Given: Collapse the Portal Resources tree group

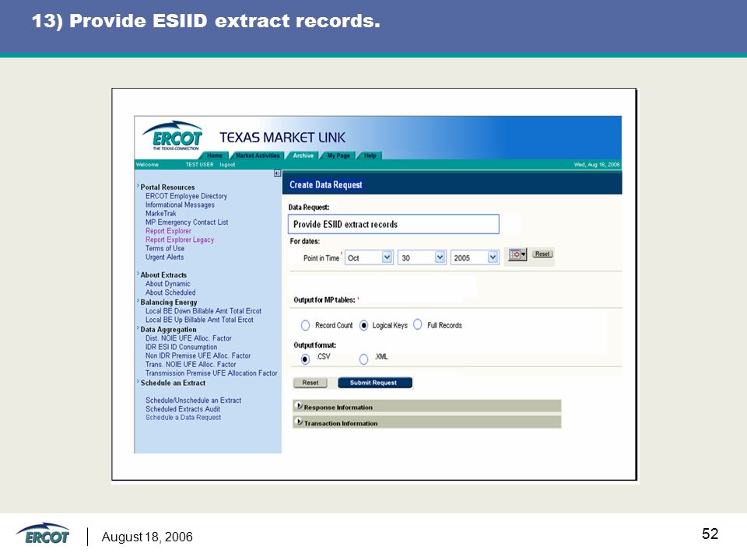Looking at the screenshot, I should tap(139, 186).
